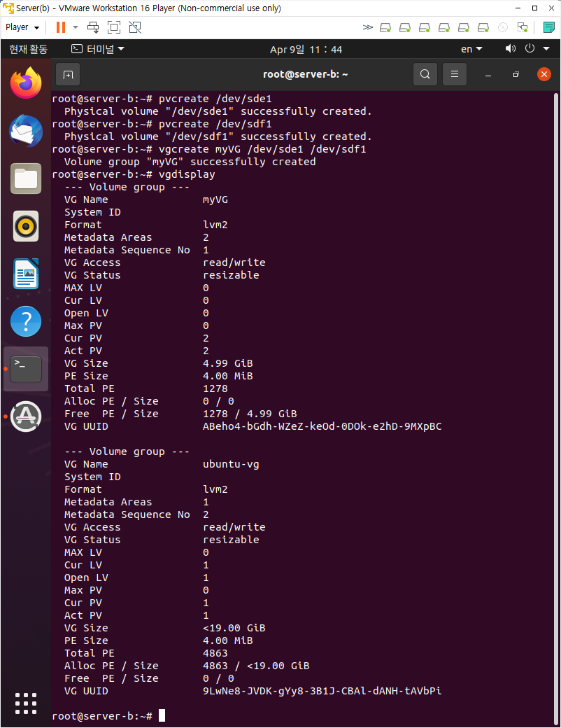561x728 pixels.
Task: Click the UUID starting with 9LwNe8
Action: click(x=322, y=691)
